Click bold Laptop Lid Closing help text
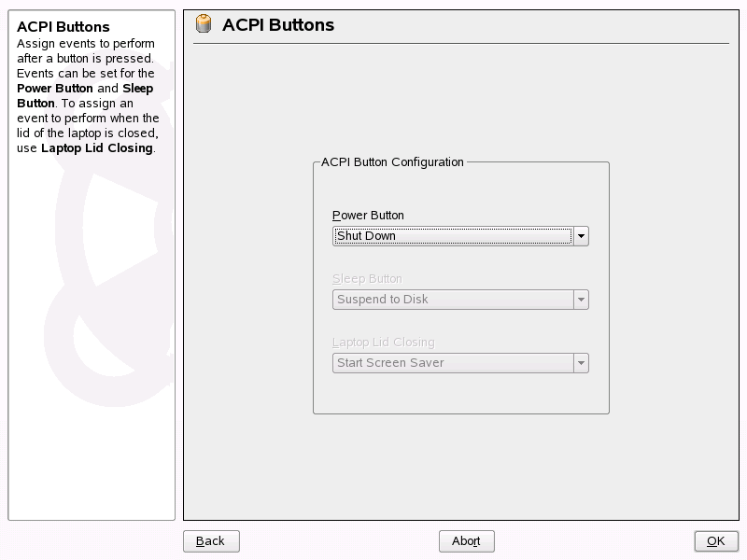The image size is (747, 560). [x=96, y=148]
